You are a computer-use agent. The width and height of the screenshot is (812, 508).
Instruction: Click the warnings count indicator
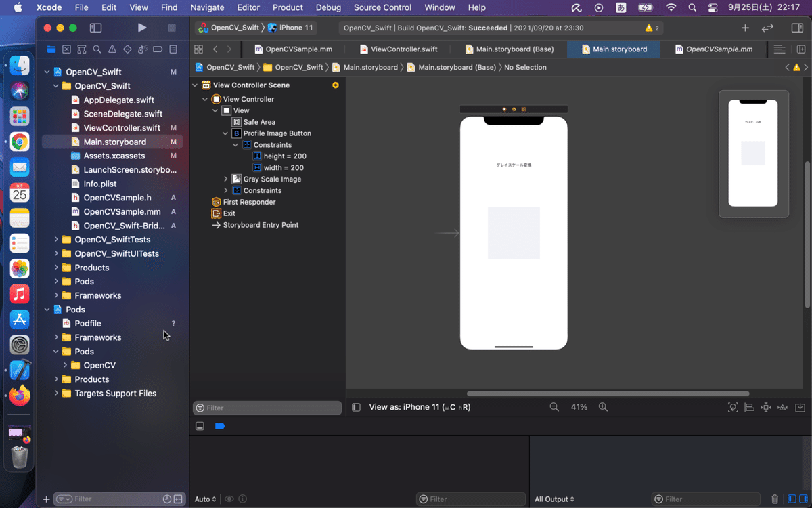pyautogui.click(x=652, y=28)
